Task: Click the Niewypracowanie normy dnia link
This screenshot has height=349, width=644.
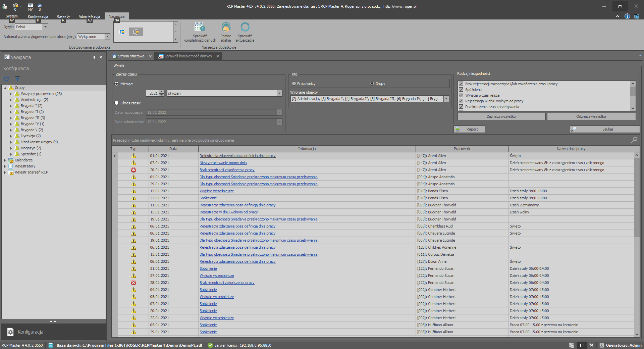Action: [223, 163]
